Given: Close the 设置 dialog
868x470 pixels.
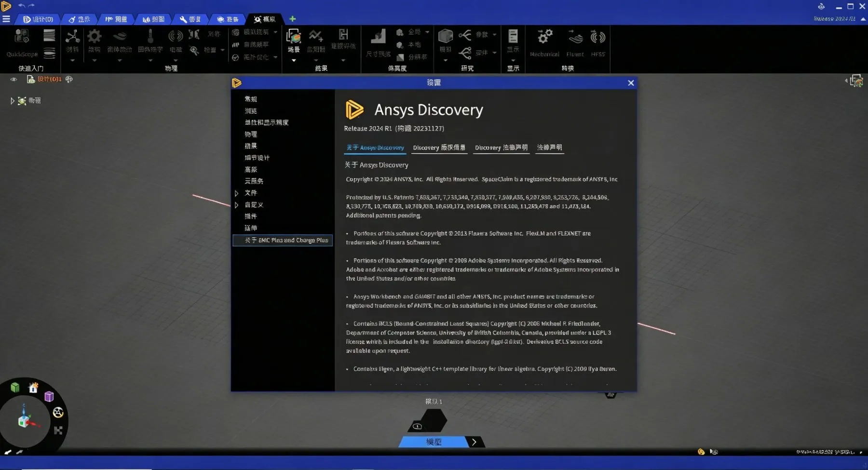Looking at the screenshot, I should click(631, 83).
